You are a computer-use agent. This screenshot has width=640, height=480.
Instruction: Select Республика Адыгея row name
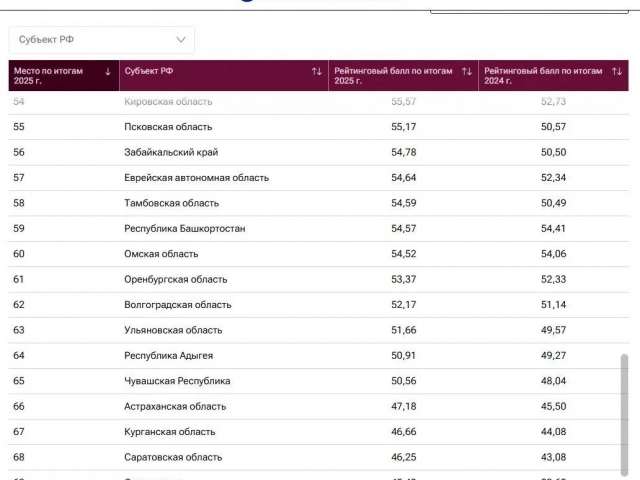[169, 356]
